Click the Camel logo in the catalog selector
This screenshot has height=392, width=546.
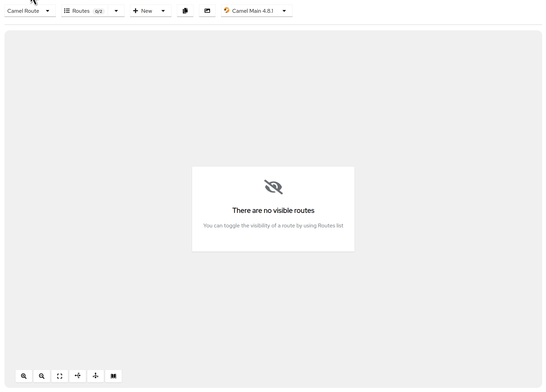227,10
